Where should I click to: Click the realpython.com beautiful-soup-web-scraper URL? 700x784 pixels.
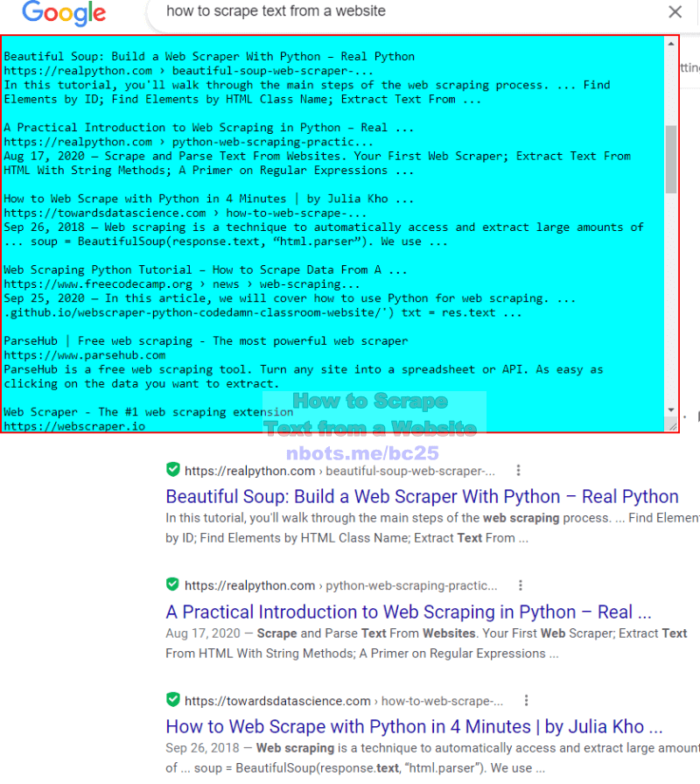pos(340,471)
